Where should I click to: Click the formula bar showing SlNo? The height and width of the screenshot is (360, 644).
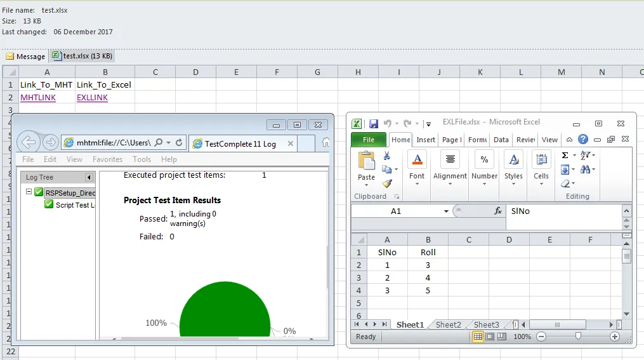pos(564,216)
